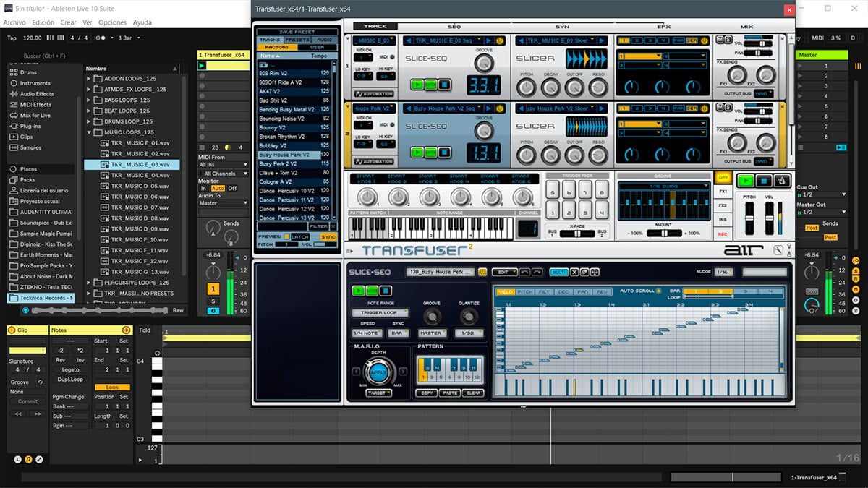
Task: Click the Automation button on track 1
Action: [374, 94]
